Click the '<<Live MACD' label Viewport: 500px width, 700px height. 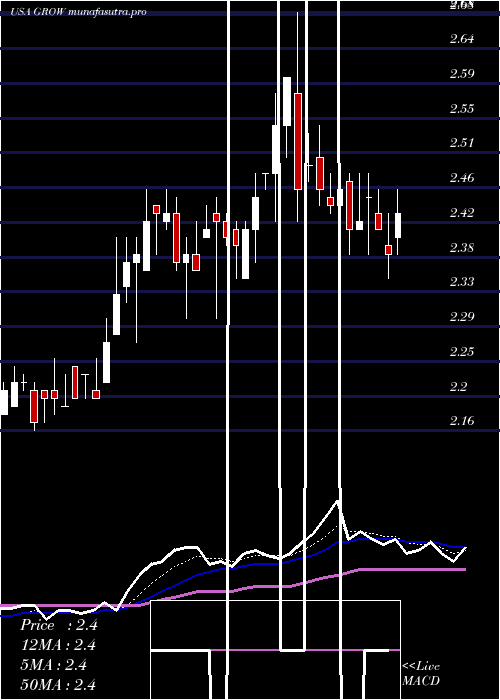(x=421, y=674)
